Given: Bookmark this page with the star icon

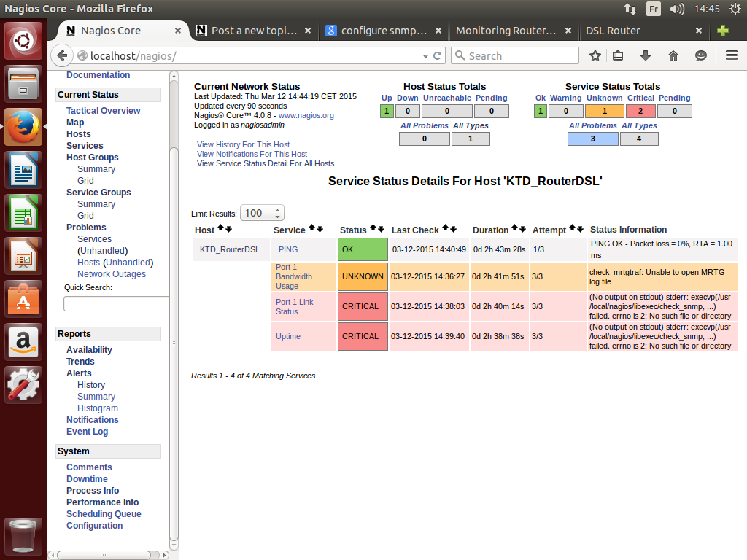Looking at the screenshot, I should [595, 56].
